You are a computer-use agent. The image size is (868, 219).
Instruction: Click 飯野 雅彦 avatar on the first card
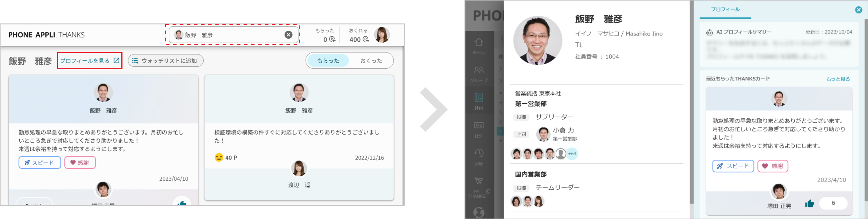[103, 92]
